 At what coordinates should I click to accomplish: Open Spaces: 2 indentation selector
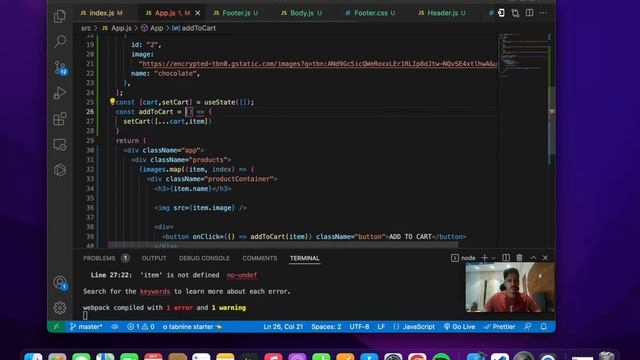tap(326, 327)
